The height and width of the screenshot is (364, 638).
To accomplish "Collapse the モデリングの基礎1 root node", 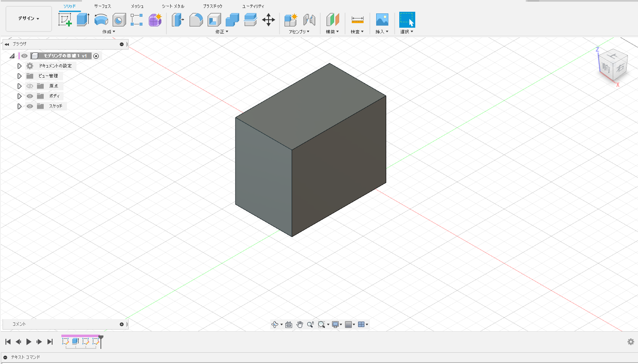I will coord(12,56).
